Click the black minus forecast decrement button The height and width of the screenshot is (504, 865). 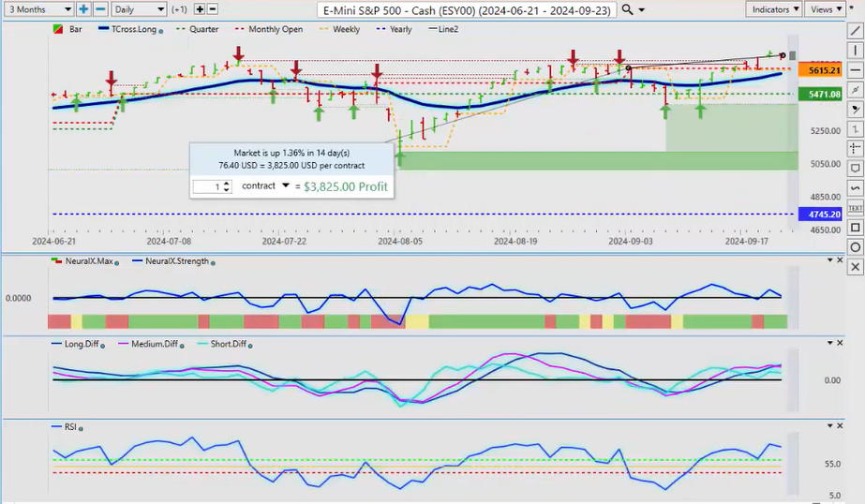213,9
